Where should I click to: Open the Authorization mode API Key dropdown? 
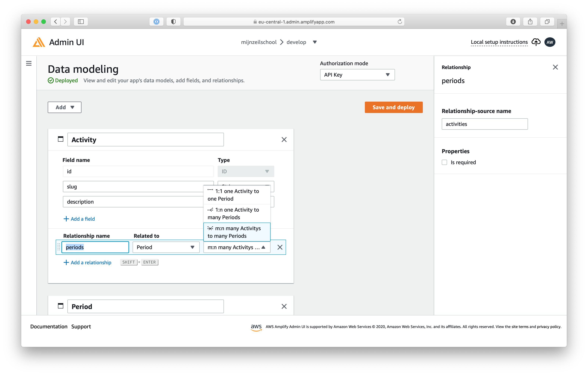click(x=357, y=75)
